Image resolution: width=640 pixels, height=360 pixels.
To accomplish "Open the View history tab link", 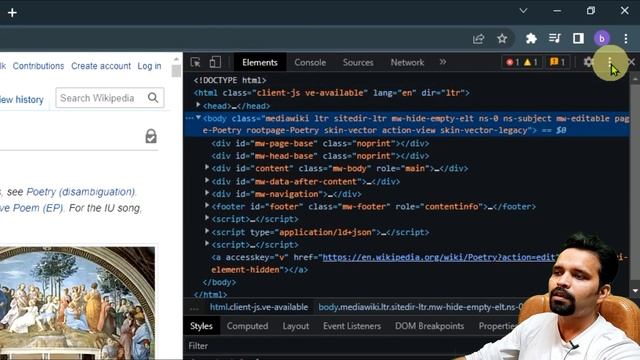I will pyautogui.click(x=21, y=100).
